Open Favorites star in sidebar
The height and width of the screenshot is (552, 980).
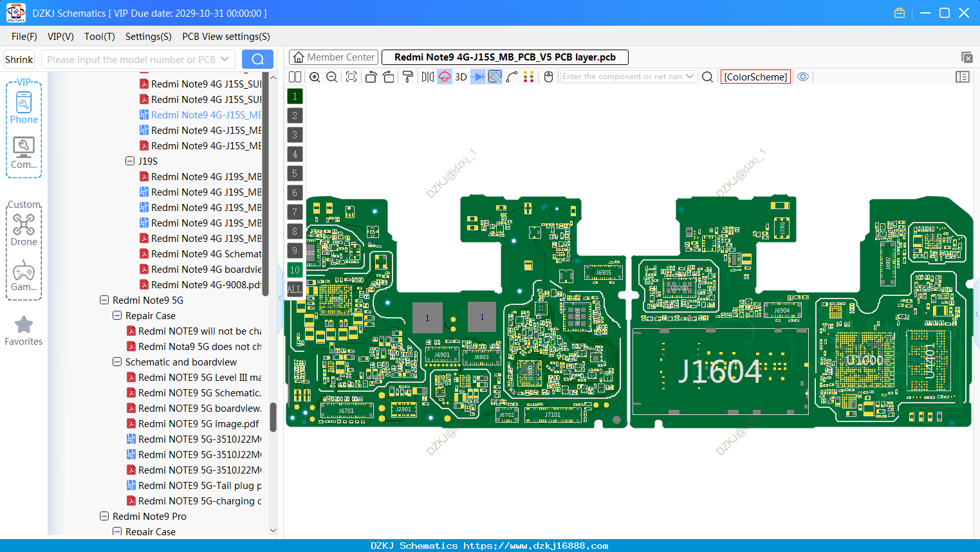(24, 331)
